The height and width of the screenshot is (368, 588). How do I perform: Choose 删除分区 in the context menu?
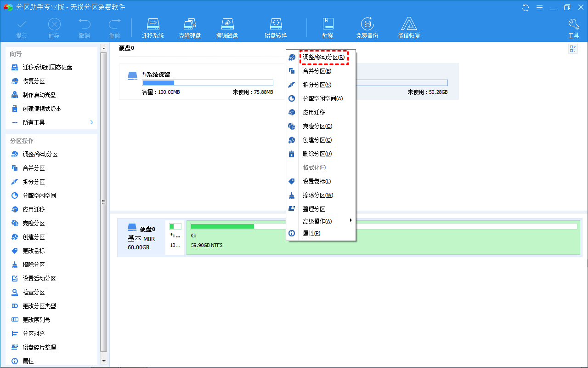[317, 154]
